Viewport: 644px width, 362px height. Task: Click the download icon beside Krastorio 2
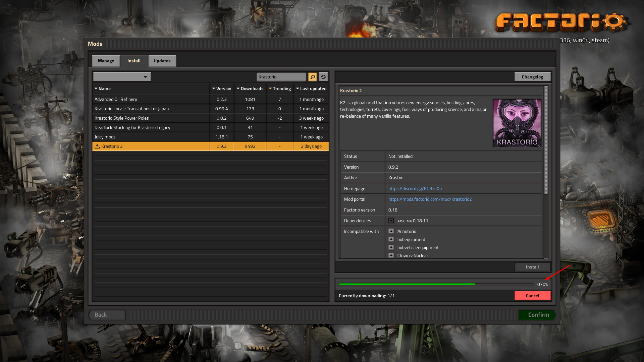pos(97,146)
